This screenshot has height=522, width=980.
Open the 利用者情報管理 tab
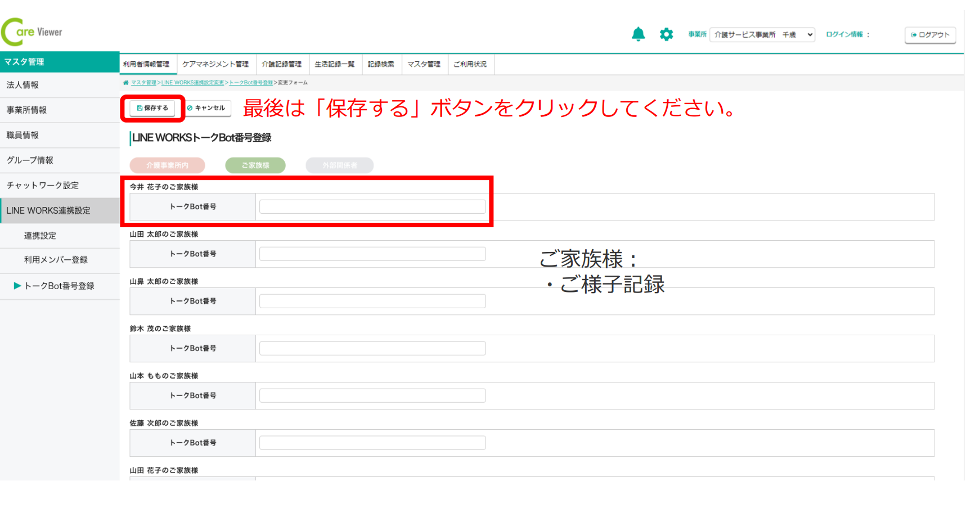(147, 64)
